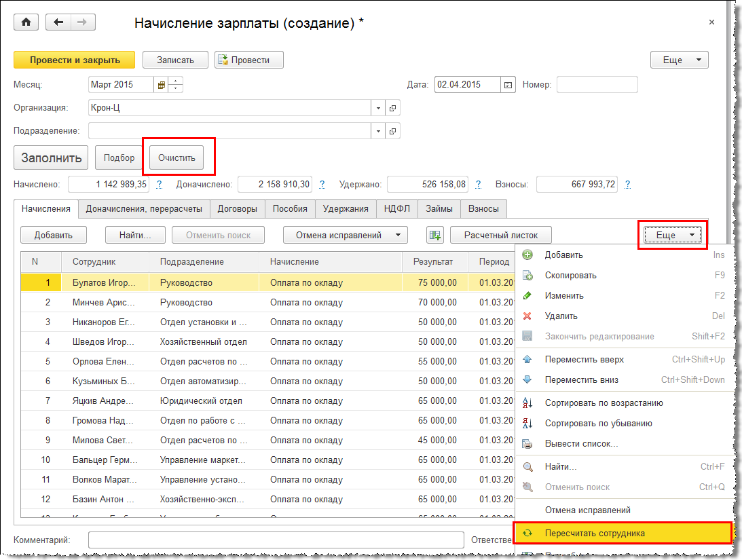Click the question mark link next to Взносы
The image size is (742, 560).
627,184
